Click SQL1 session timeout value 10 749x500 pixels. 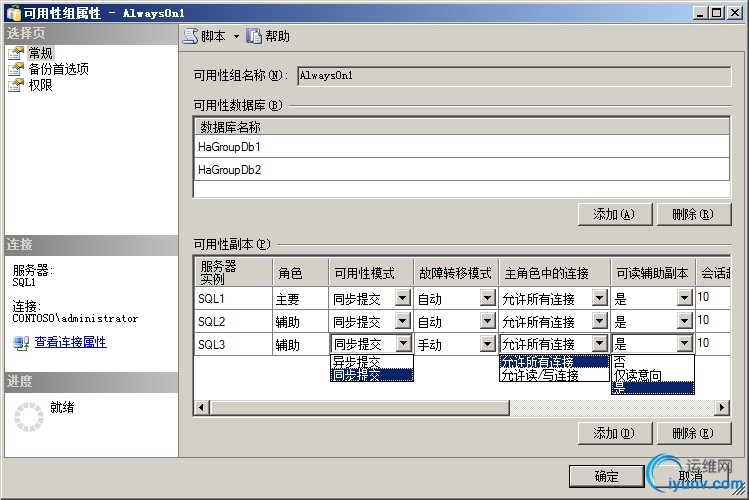coord(703,297)
